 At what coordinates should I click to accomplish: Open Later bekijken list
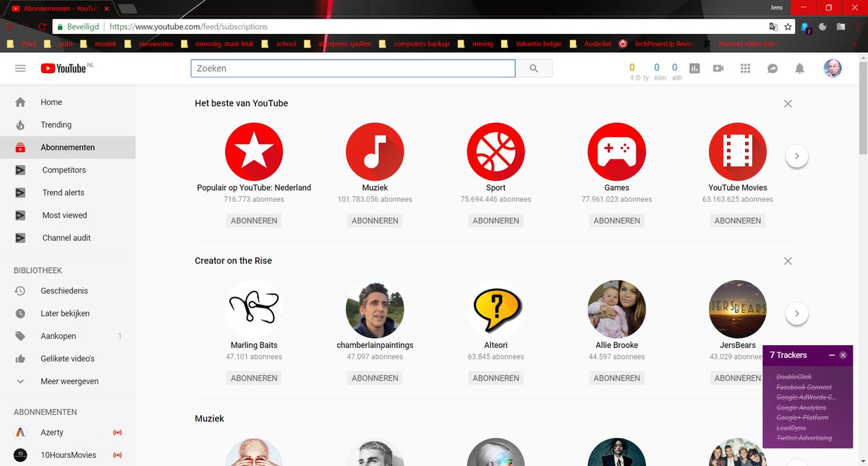(x=67, y=313)
